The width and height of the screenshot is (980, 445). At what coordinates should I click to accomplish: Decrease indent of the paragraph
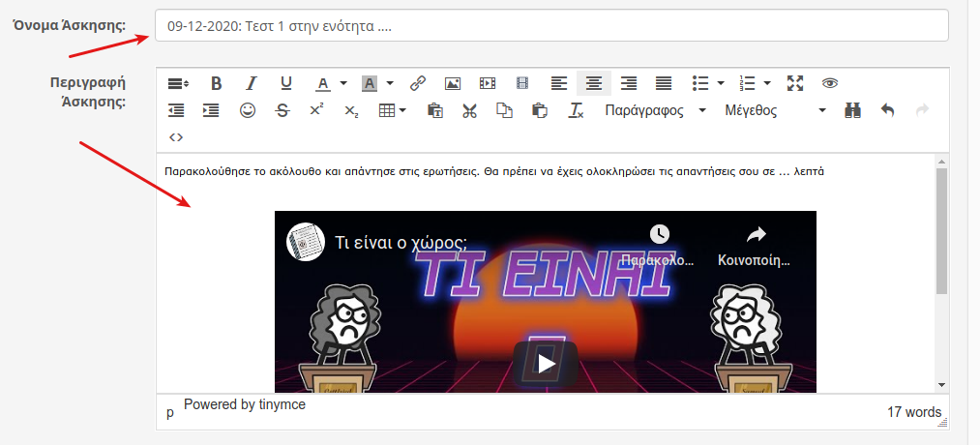tap(176, 110)
